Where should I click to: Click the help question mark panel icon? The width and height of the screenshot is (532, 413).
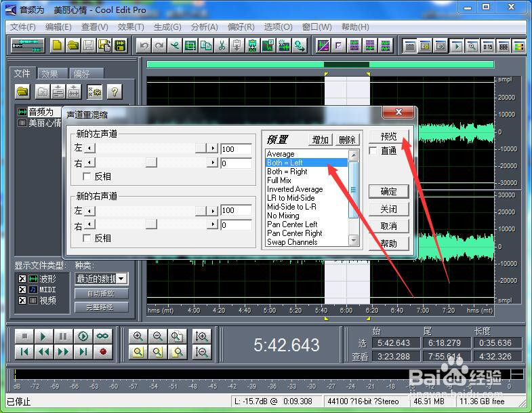[x=115, y=92]
